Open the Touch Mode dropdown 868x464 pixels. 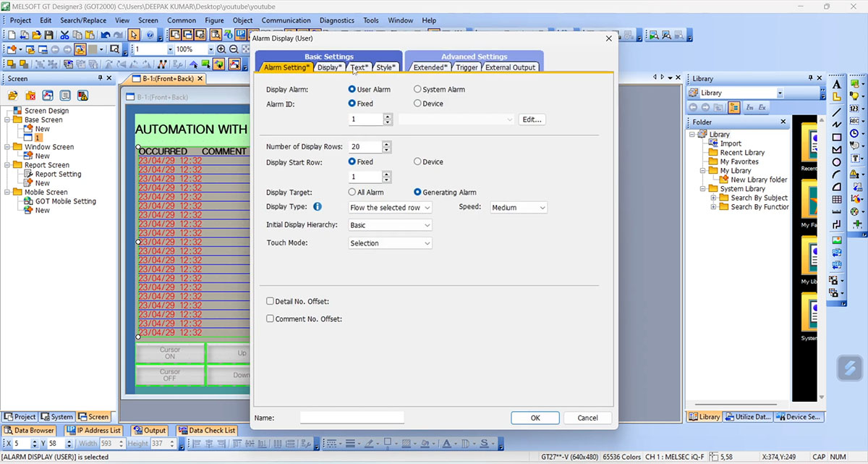click(390, 243)
